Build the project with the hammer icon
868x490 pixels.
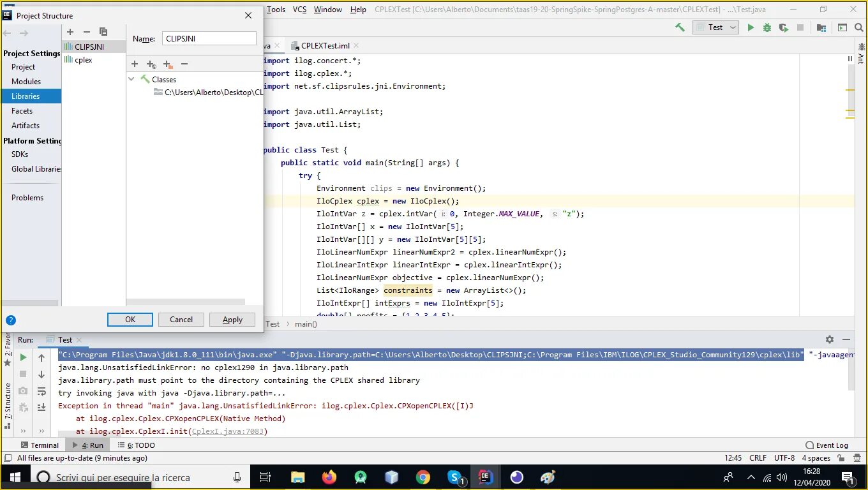click(x=680, y=27)
